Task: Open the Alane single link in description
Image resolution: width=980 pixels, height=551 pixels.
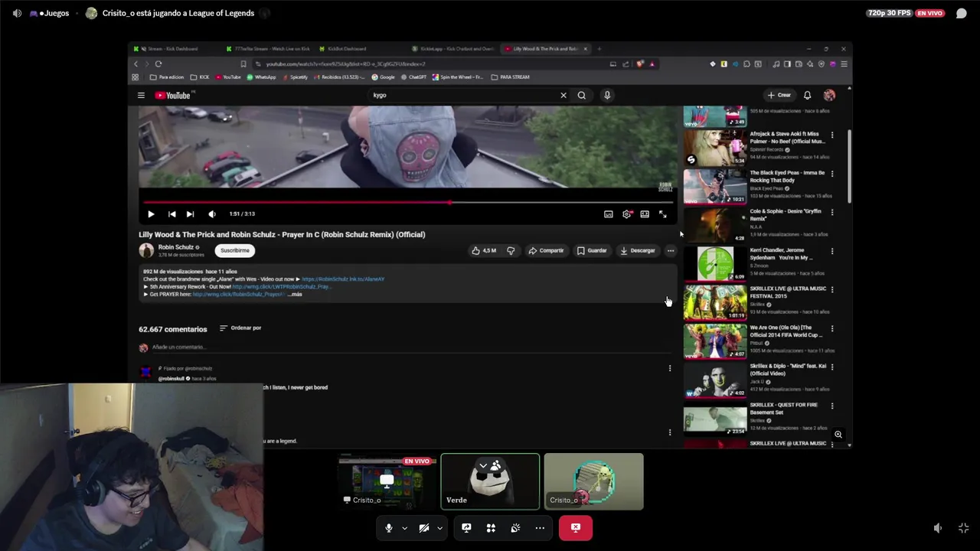Action: tap(343, 279)
